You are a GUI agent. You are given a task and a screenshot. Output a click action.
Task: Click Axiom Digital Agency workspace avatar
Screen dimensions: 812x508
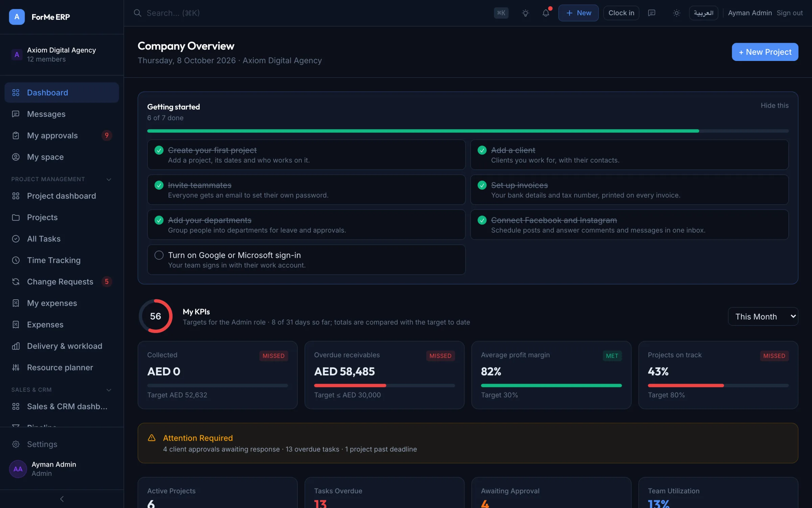[17, 55]
